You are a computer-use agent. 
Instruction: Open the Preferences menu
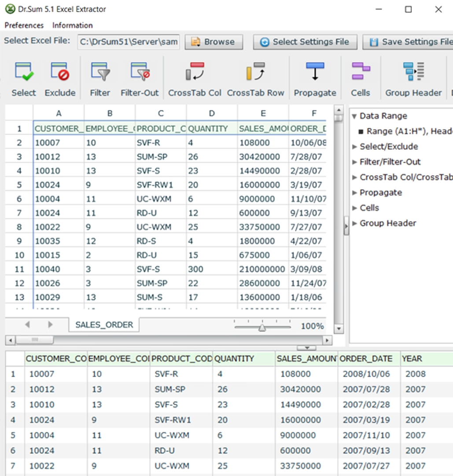[24, 25]
